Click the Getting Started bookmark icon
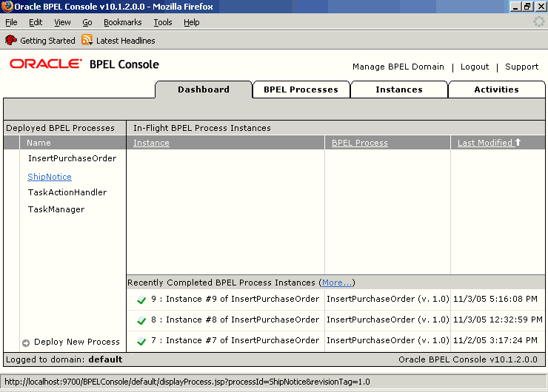 click(x=11, y=40)
